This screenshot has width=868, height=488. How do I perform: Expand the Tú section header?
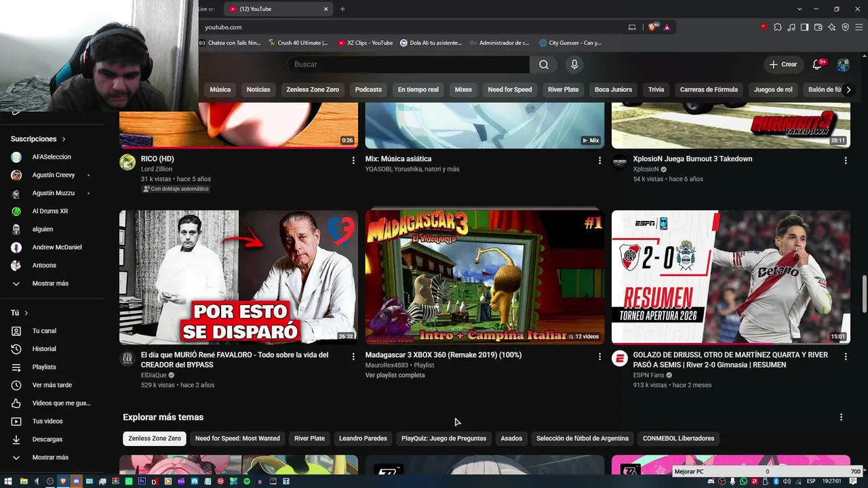point(20,313)
